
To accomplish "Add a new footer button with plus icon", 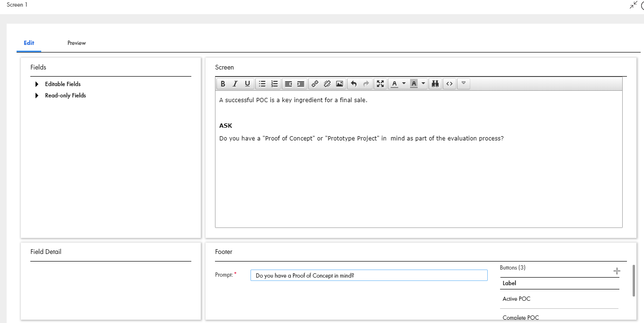I will coord(617,271).
